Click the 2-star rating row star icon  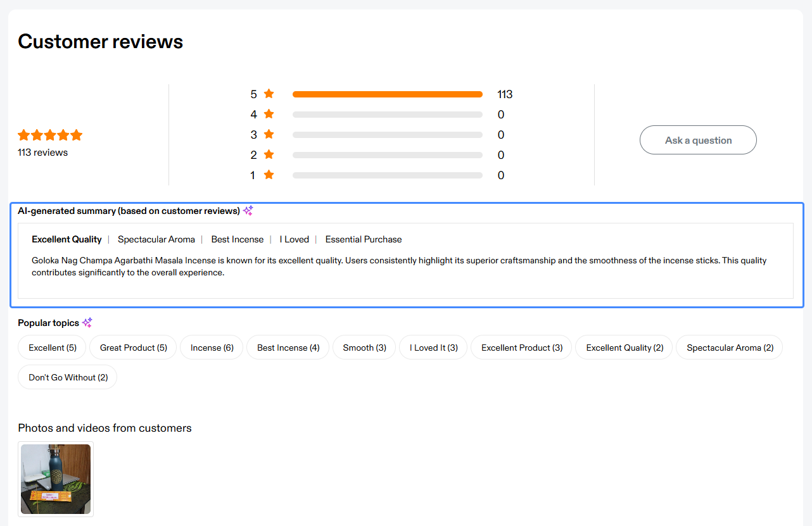(x=269, y=155)
